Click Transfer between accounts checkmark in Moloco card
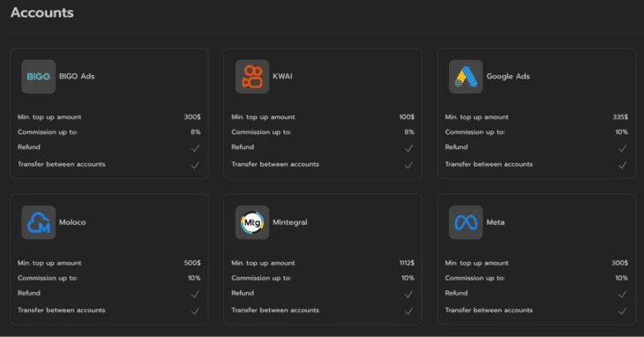Screen dimensions: 644x337 point(195,311)
